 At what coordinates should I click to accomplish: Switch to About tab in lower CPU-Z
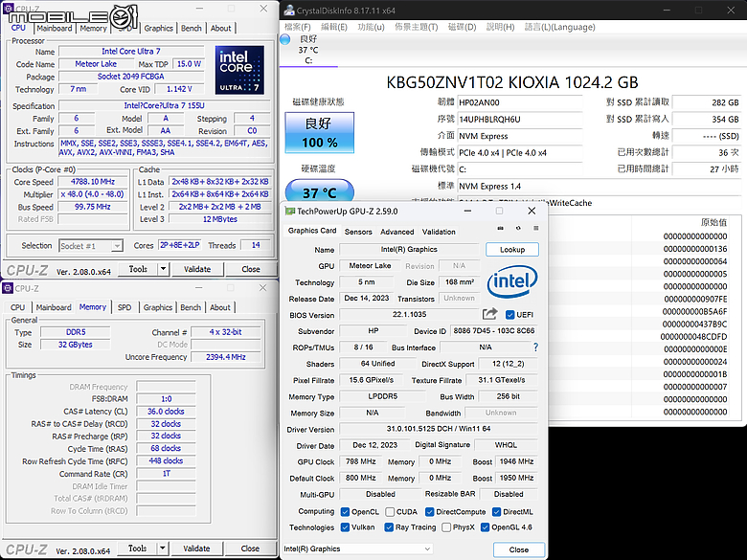click(220, 307)
